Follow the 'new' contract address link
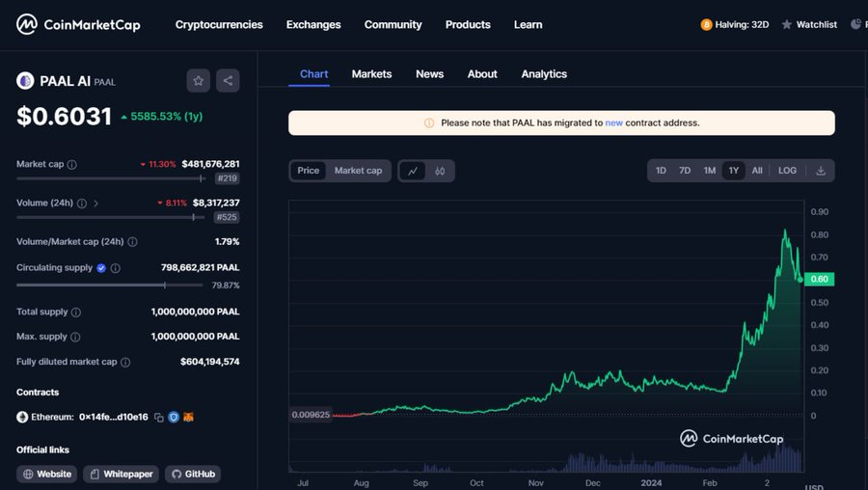 tap(613, 122)
